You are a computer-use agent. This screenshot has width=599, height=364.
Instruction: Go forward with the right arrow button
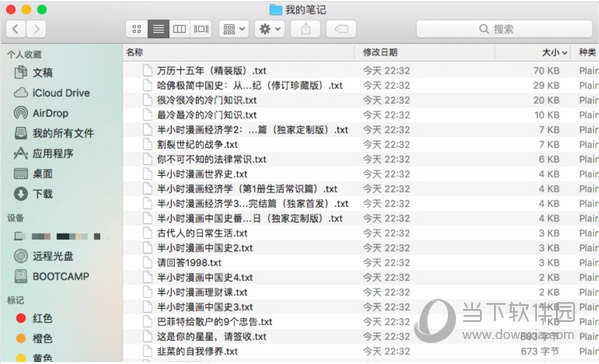coord(36,29)
